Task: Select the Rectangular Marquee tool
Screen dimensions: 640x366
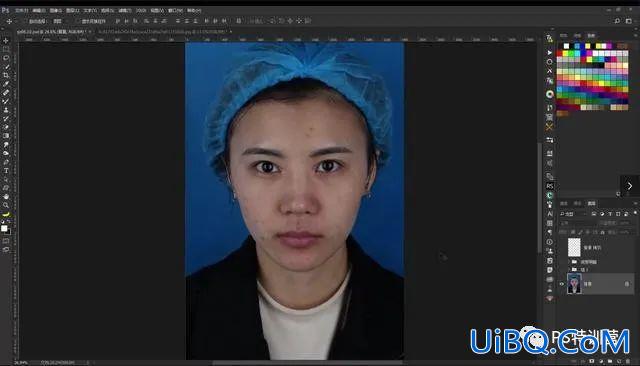Action: coord(6,49)
